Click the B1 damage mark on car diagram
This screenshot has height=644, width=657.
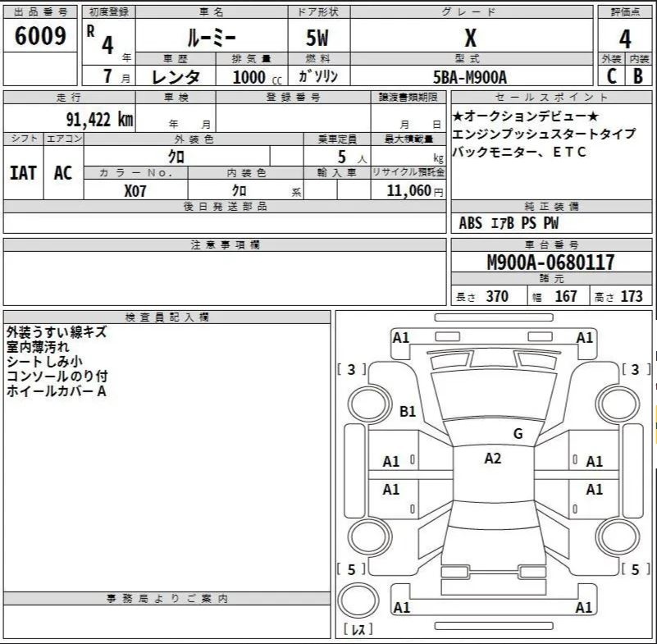(x=408, y=411)
